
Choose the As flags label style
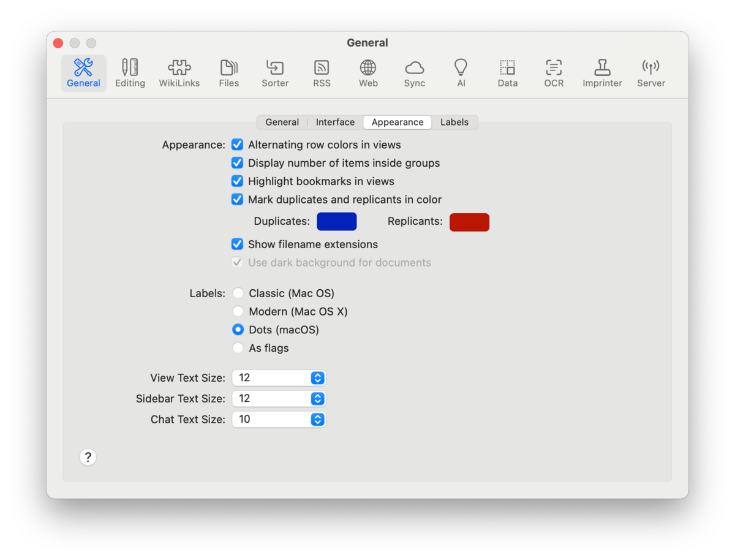pos(238,348)
